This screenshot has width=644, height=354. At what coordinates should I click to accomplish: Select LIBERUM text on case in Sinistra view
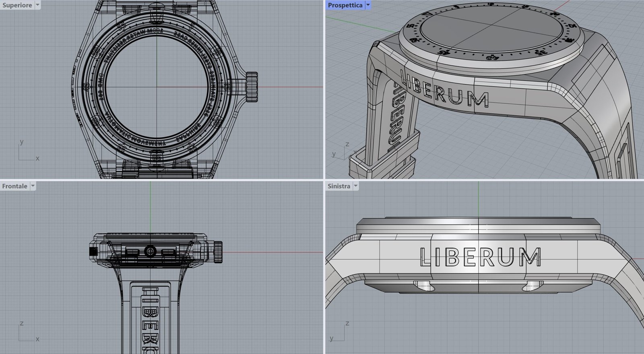point(480,257)
